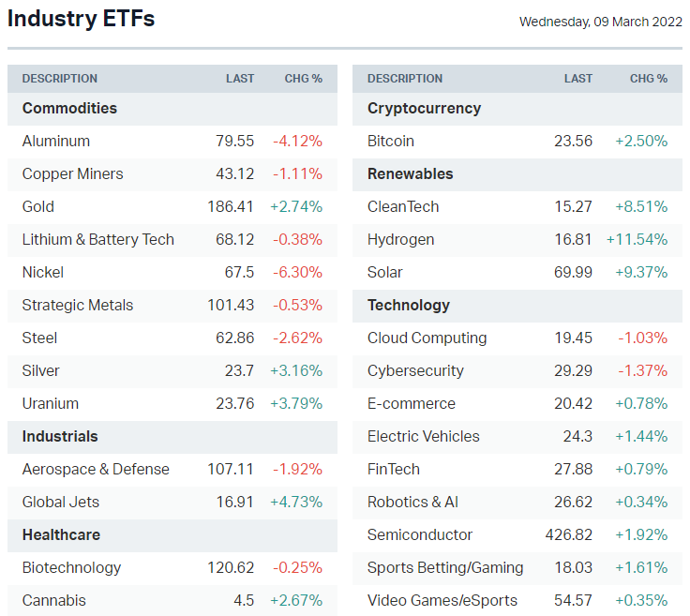Click the left table LAST column header
The height and width of the screenshot is (616, 690).
(x=240, y=79)
